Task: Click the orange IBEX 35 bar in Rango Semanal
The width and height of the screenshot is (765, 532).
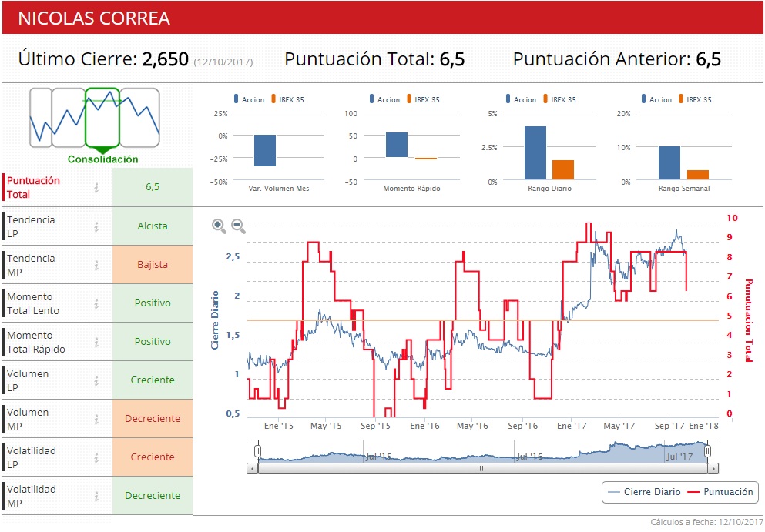Action: [698, 175]
